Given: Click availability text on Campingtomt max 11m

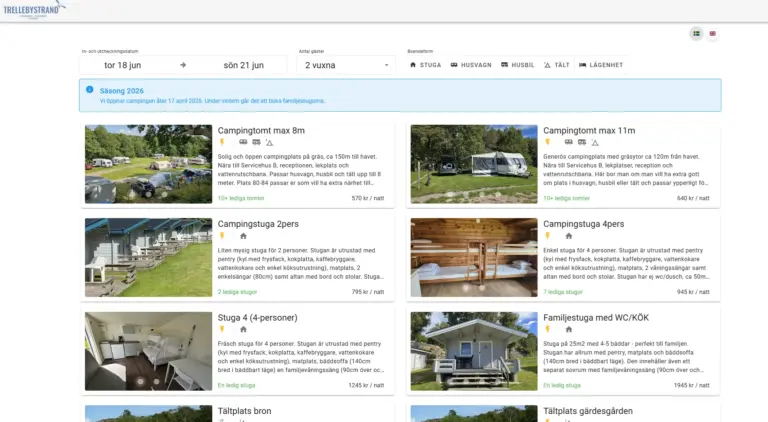Looking at the screenshot, I should (567, 198).
